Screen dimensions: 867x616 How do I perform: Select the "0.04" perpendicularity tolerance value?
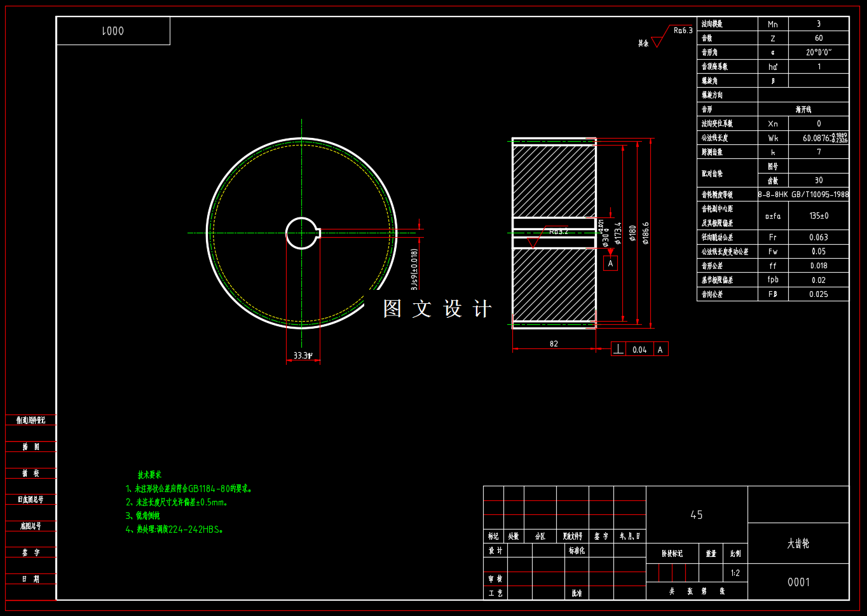[639, 350]
